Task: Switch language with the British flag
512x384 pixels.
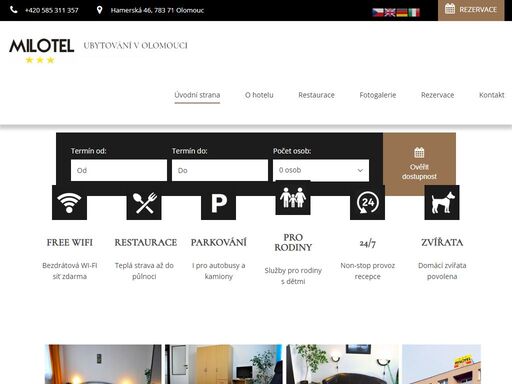Action: point(390,12)
